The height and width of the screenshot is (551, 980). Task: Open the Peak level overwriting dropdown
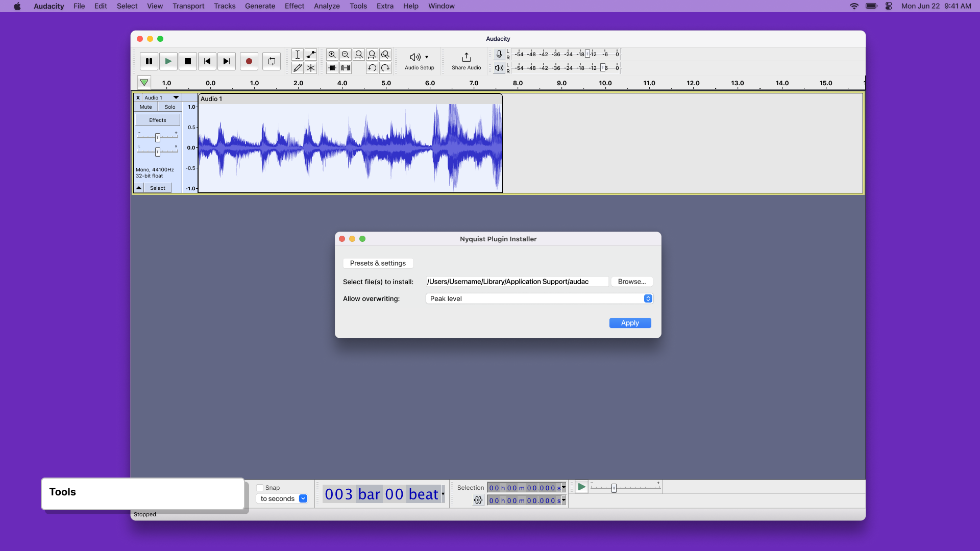(x=647, y=298)
